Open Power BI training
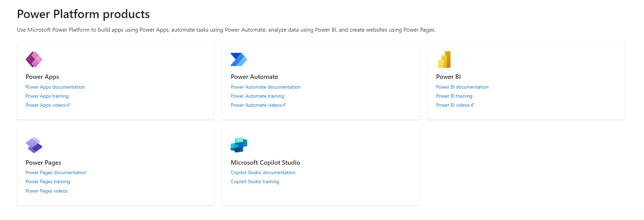Image resolution: width=644 pixels, height=220 pixels. pyautogui.click(x=454, y=96)
